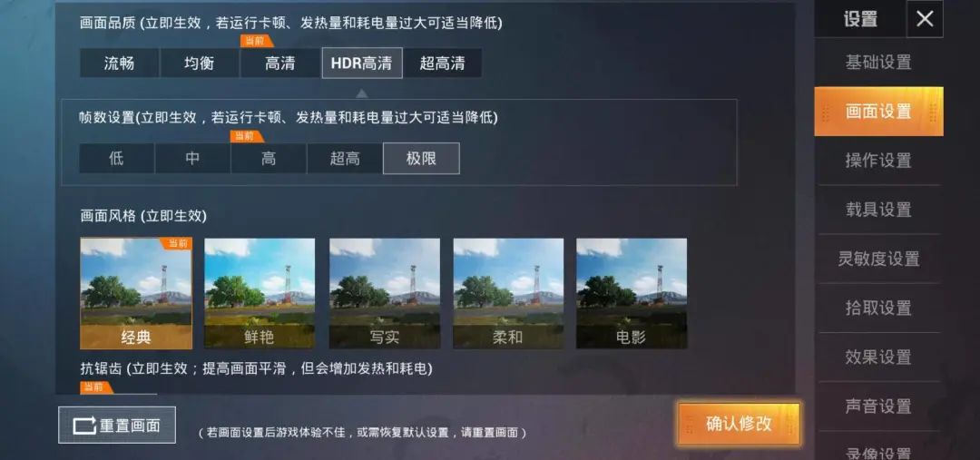
Task: Select 均衡 graphics quality
Action: point(200,64)
